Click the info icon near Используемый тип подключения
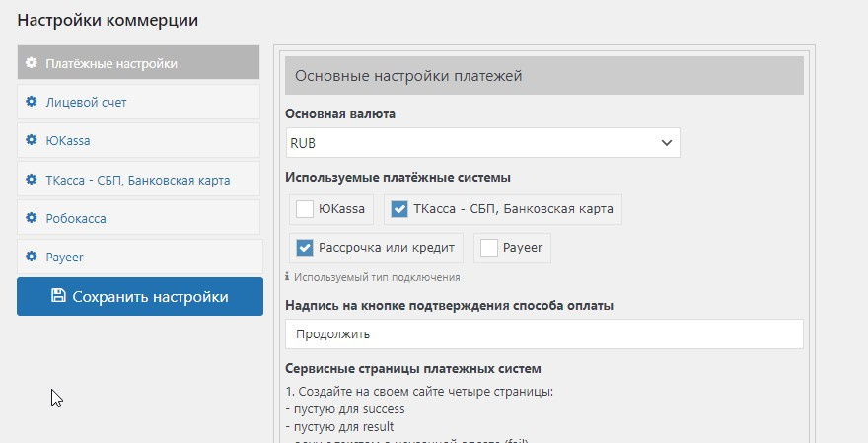Viewport: 868px width, 443px height. (x=287, y=277)
